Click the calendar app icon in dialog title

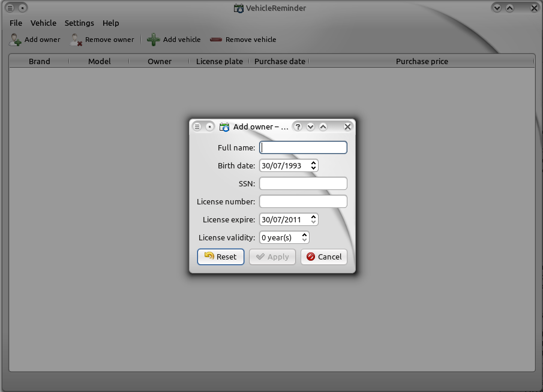coord(224,127)
